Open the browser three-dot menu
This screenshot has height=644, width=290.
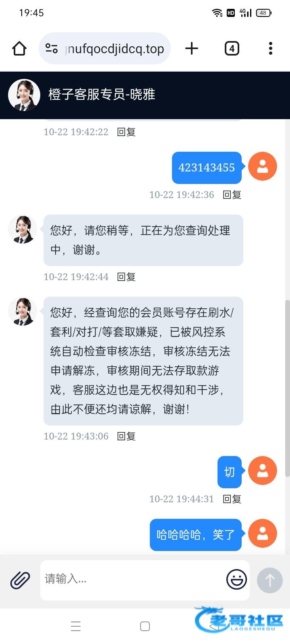(271, 49)
